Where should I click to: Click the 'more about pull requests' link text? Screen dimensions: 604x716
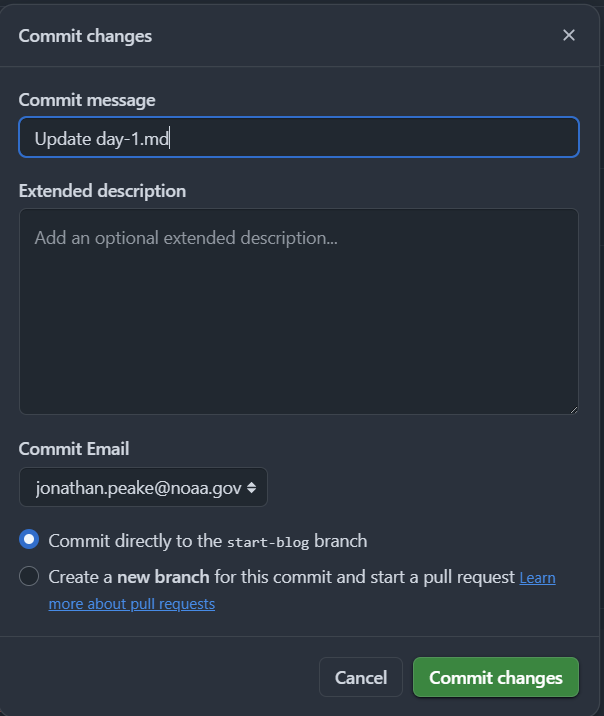tap(131, 604)
